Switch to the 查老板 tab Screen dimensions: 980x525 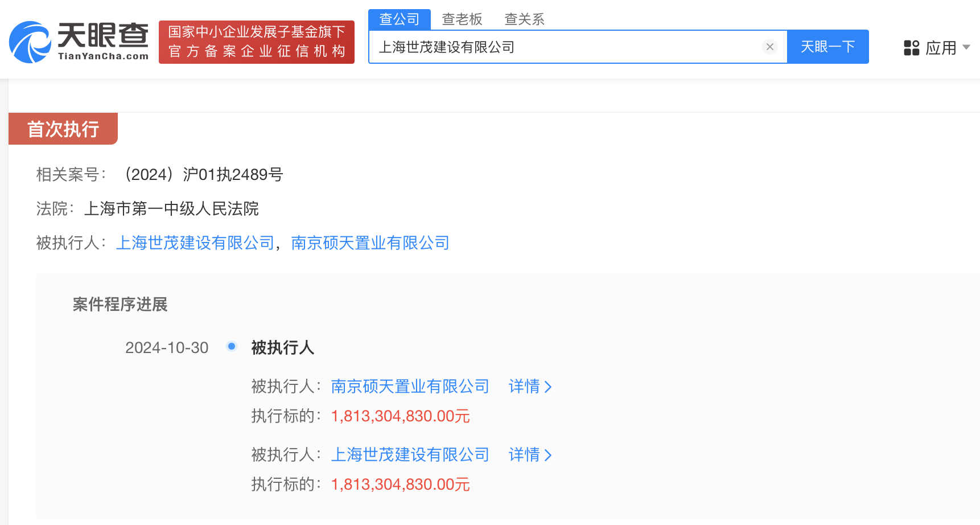click(463, 19)
